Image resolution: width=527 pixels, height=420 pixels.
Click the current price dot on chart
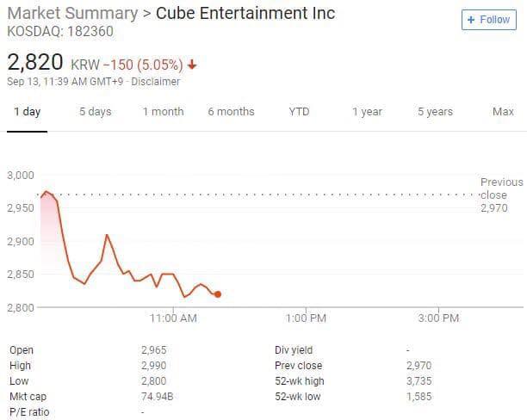[x=218, y=294]
